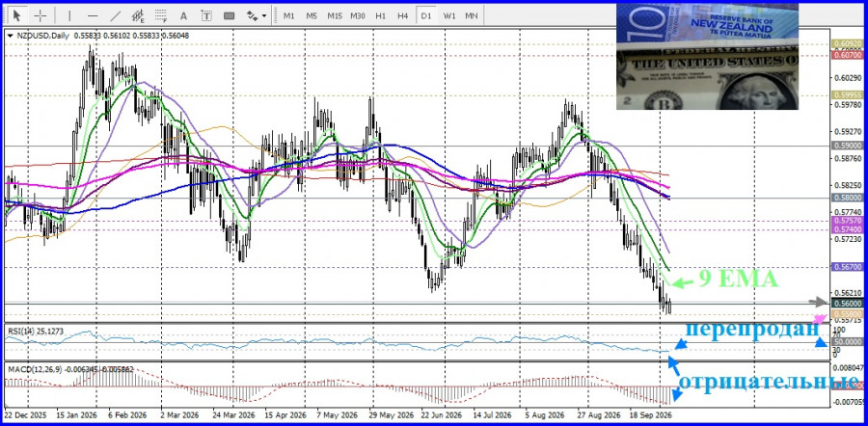This screenshot has height=426, width=868.
Task: Activate the Crosshair tool
Action: (x=40, y=15)
